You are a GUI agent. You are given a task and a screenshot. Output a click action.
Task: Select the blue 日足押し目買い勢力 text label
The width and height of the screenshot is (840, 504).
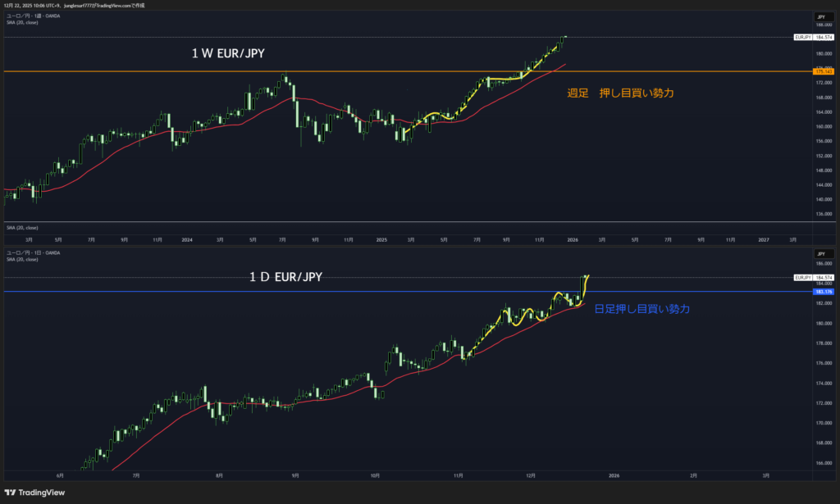click(x=641, y=309)
